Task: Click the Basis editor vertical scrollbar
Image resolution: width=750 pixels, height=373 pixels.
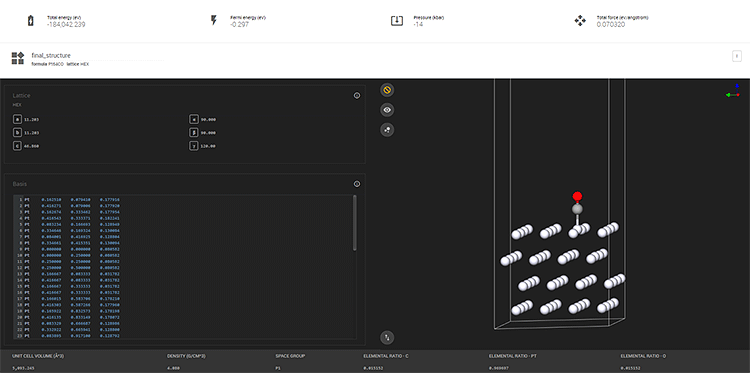Action: pos(354,222)
